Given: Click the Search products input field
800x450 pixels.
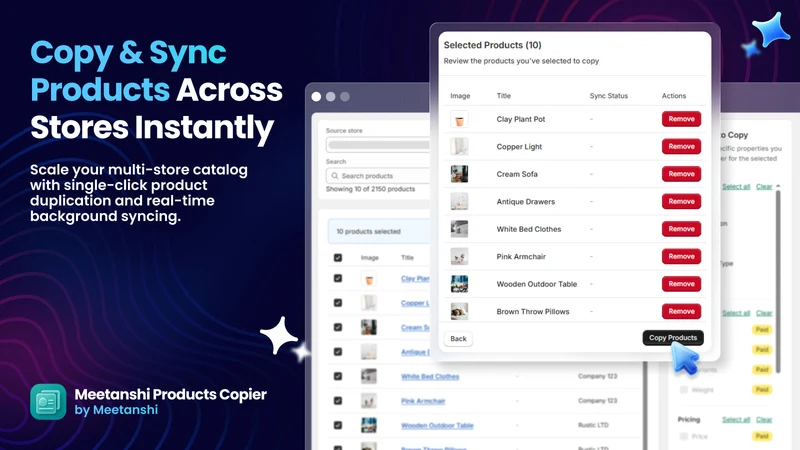Looking at the screenshot, I should [378, 176].
